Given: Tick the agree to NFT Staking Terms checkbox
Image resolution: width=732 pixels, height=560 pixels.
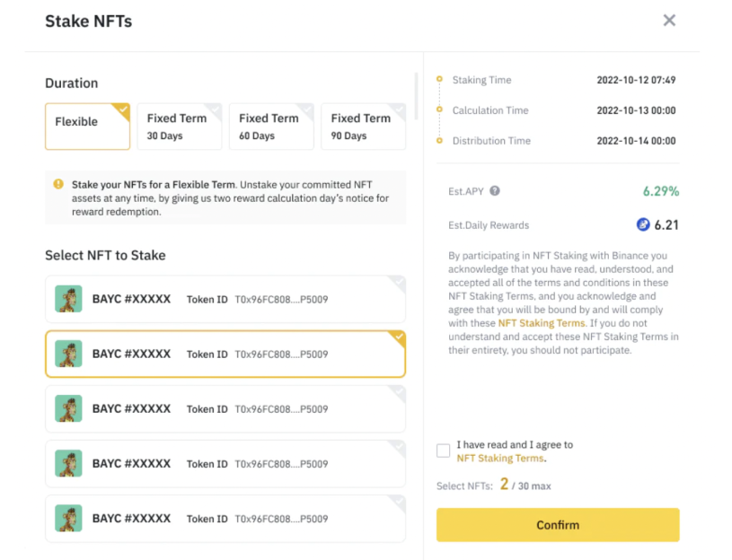Looking at the screenshot, I should pos(443,451).
